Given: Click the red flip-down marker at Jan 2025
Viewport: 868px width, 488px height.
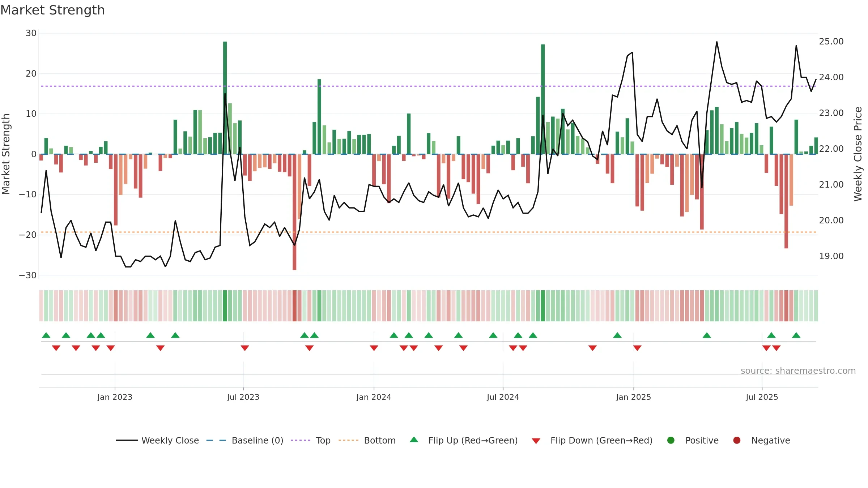Looking at the screenshot, I should point(637,348).
